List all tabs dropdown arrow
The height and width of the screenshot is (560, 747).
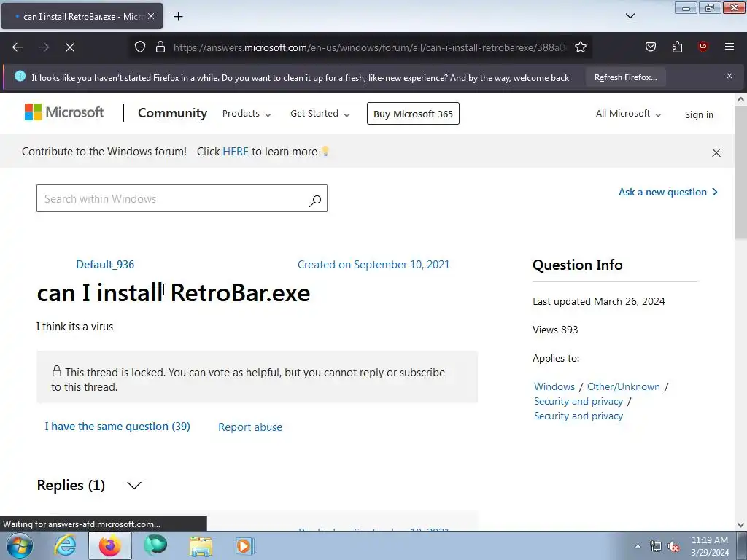(x=630, y=16)
